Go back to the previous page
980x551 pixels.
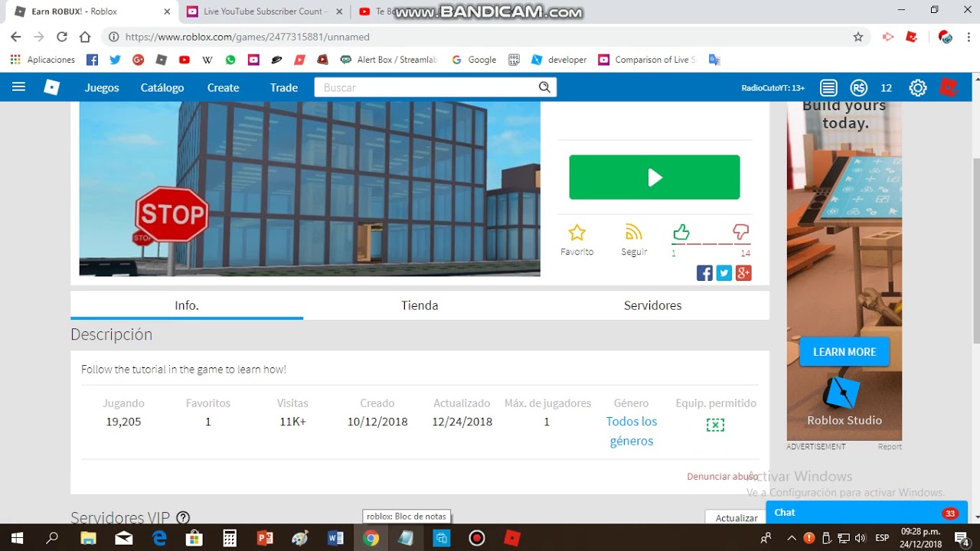15,37
